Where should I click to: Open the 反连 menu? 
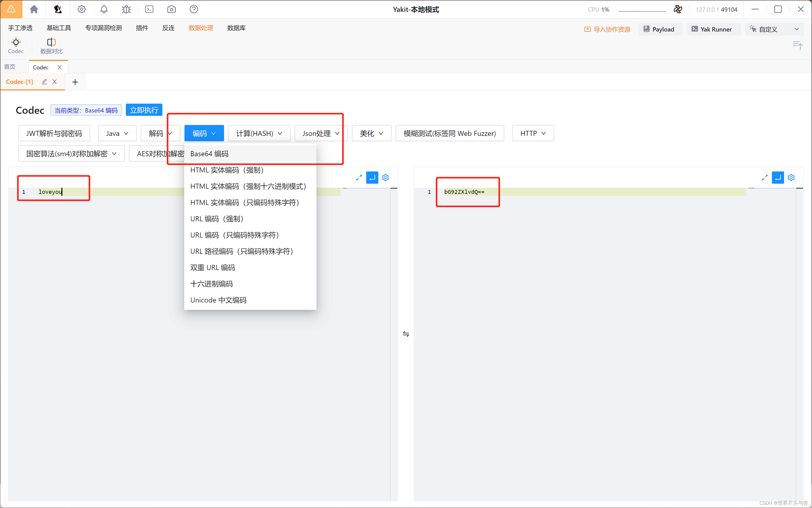[x=168, y=28]
